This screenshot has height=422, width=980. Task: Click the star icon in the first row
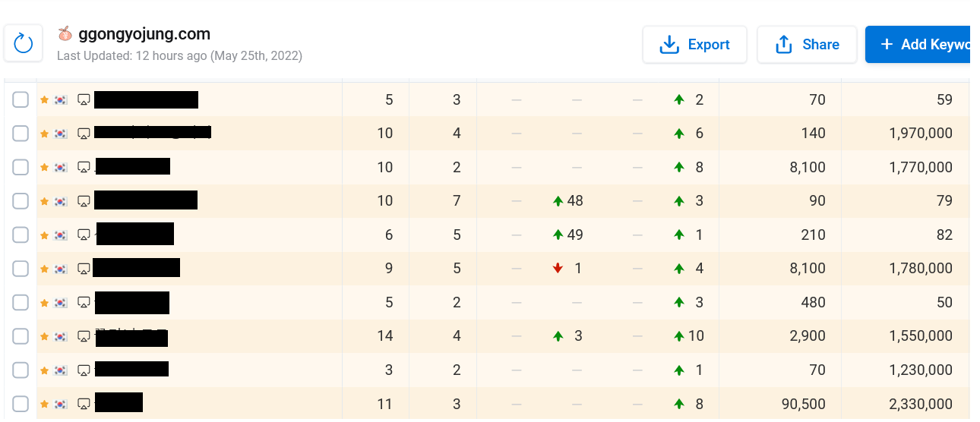click(x=44, y=99)
